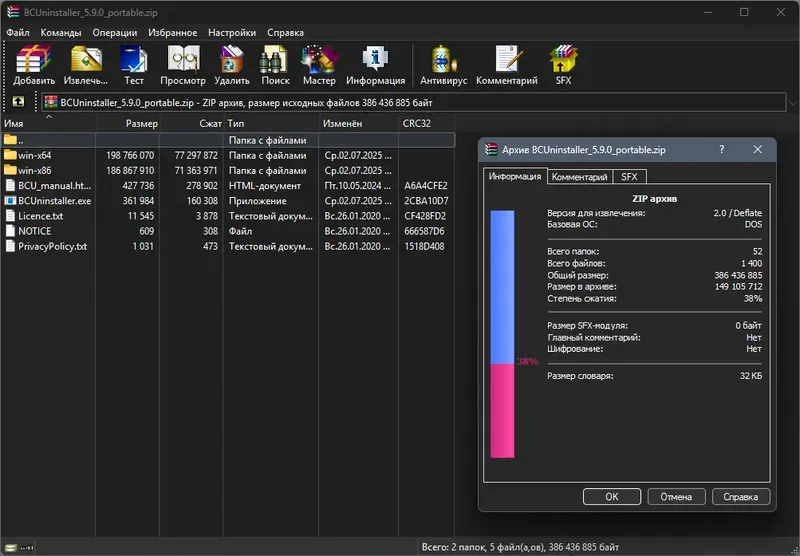
Task: Sort by the Размер column header
Action: coord(128,123)
